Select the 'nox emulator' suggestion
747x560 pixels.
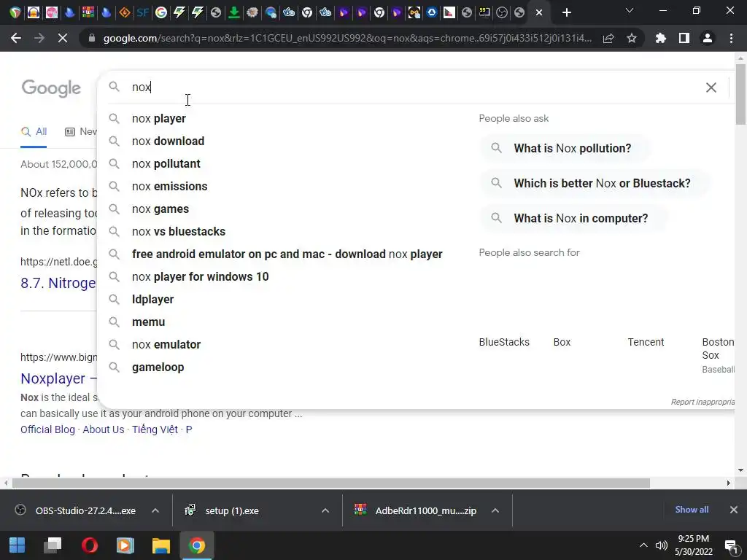pyautogui.click(x=166, y=345)
